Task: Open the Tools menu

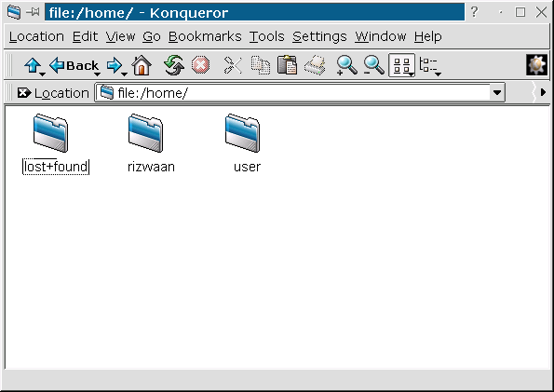Action: pos(266,36)
